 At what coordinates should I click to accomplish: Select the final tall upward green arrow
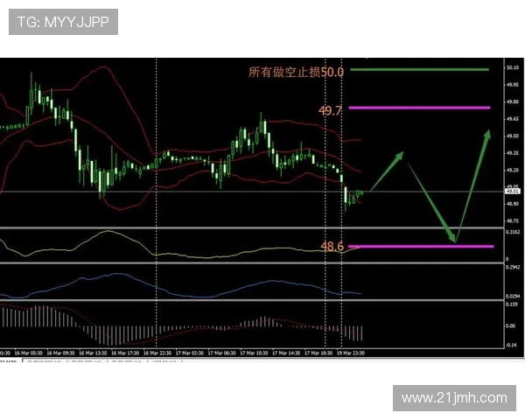[x=473, y=184]
